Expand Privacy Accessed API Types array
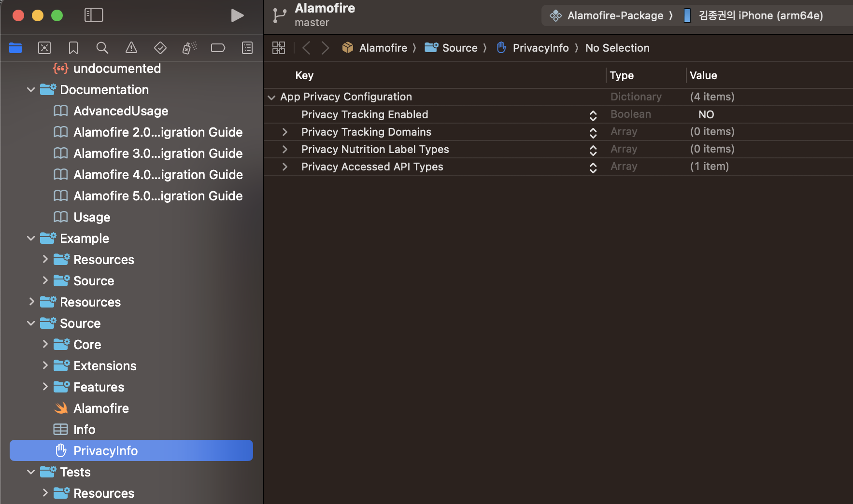Viewport: 853px width, 504px height. (285, 167)
